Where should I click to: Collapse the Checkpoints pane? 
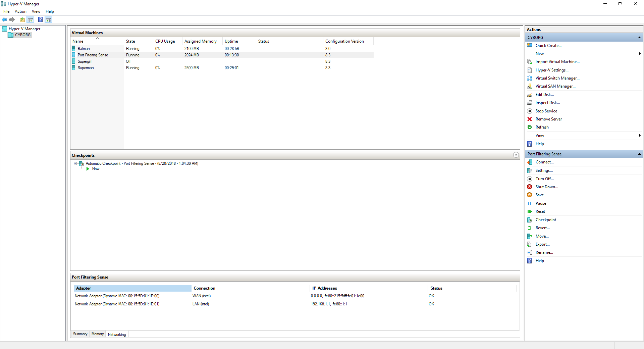[x=516, y=155]
